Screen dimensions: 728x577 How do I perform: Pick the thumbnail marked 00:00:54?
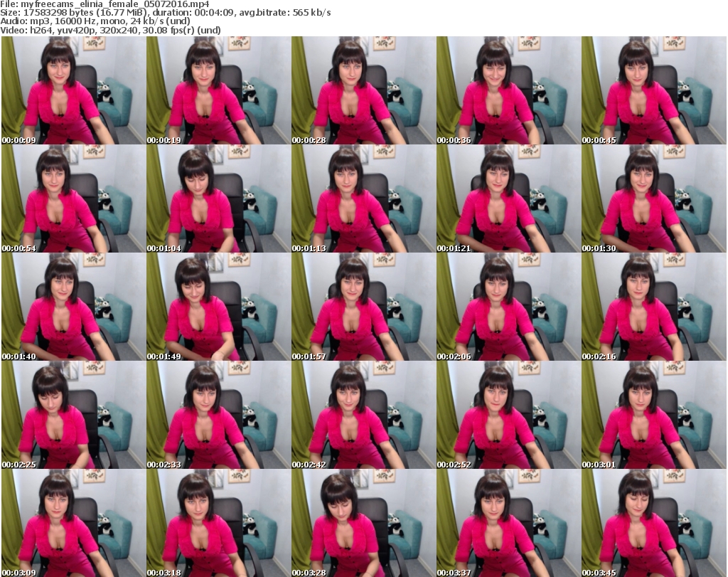pos(73,198)
